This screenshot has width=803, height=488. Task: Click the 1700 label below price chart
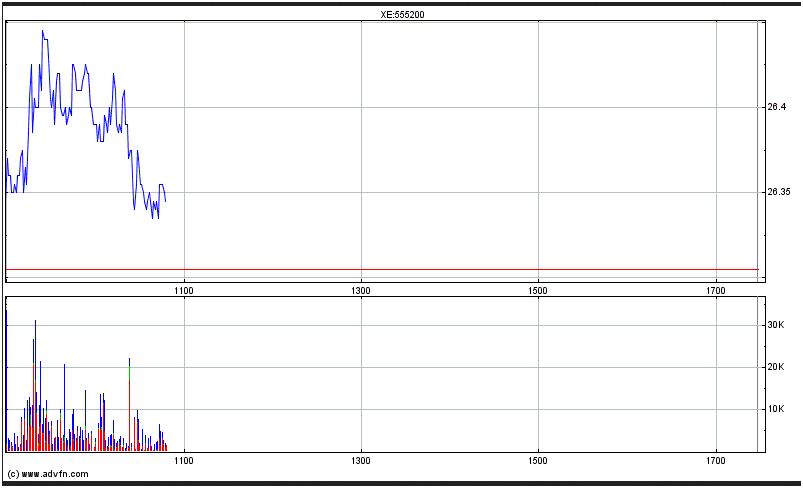coord(715,291)
